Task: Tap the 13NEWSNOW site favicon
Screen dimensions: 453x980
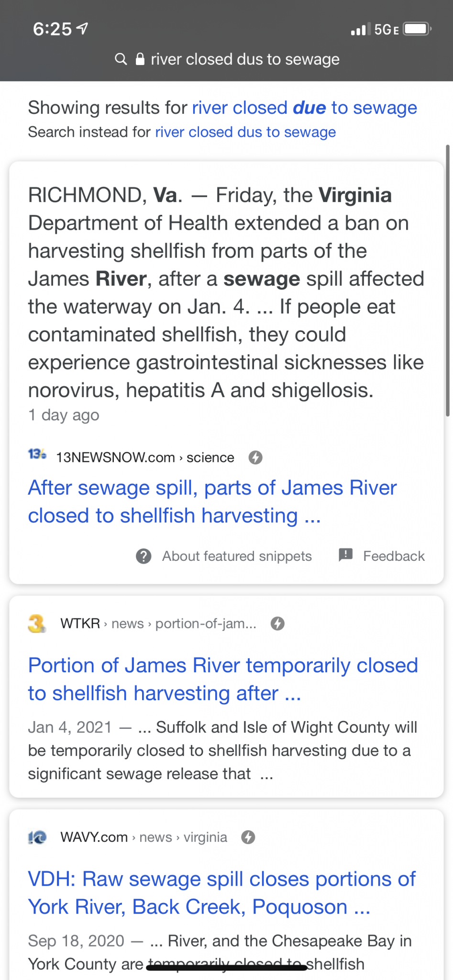Action: tap(37, 454)
